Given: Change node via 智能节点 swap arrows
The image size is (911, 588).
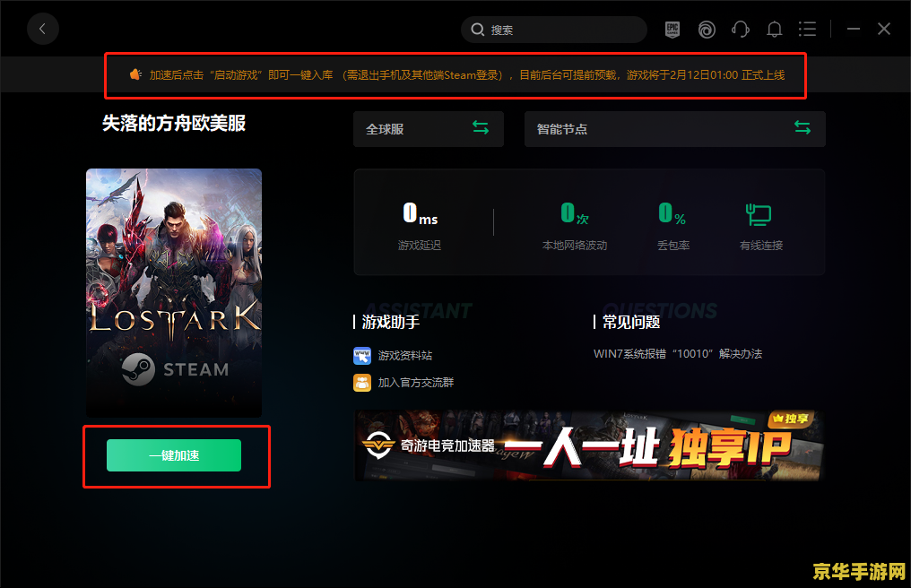Looking at the screenshot, I should [803, 128].
